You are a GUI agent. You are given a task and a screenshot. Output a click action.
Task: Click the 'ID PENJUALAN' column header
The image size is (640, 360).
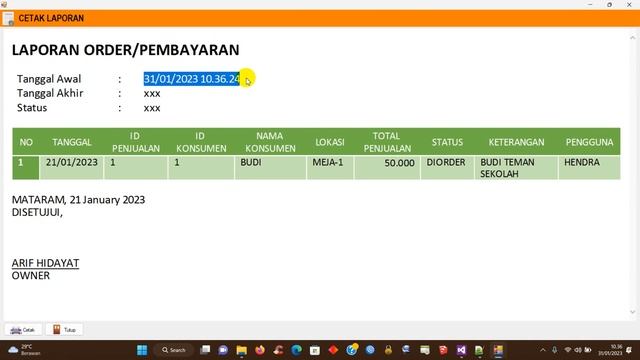click(x=136, y=142)
